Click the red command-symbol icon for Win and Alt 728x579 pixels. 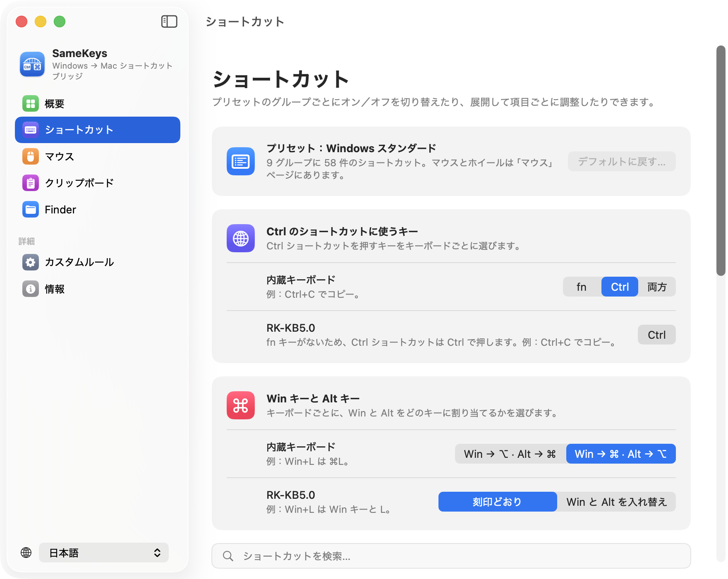coord(241,405)
